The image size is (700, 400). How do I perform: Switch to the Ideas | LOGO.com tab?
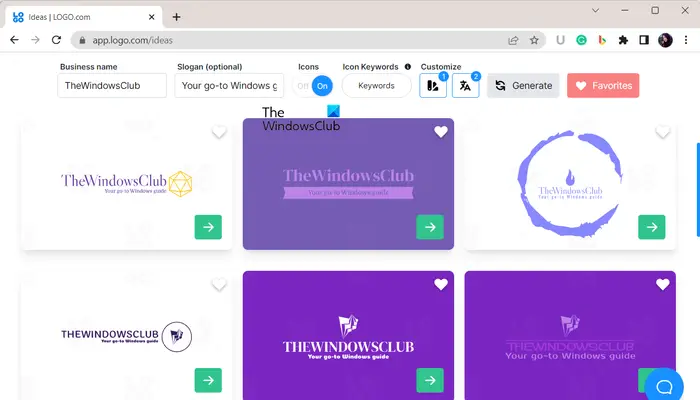point(83,17)
